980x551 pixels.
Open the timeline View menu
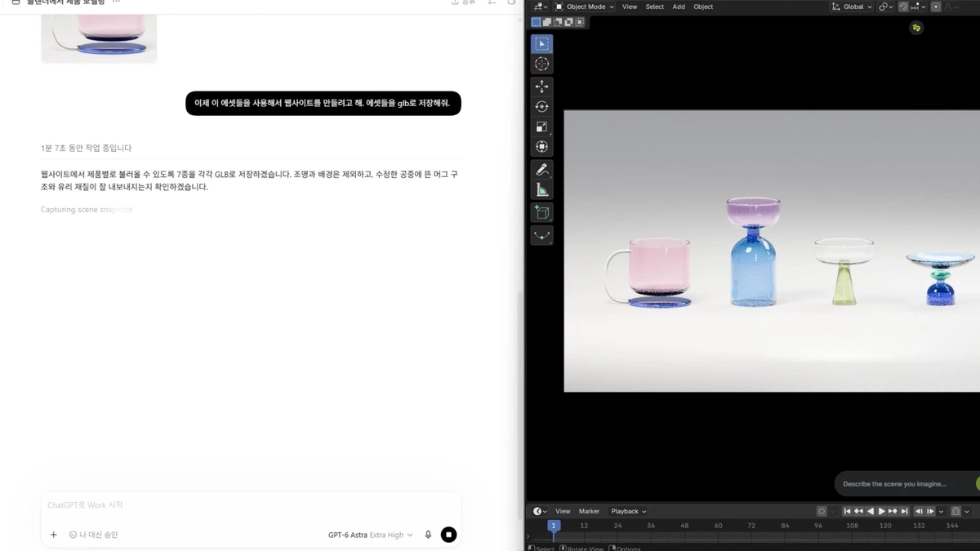coord(563,511)
